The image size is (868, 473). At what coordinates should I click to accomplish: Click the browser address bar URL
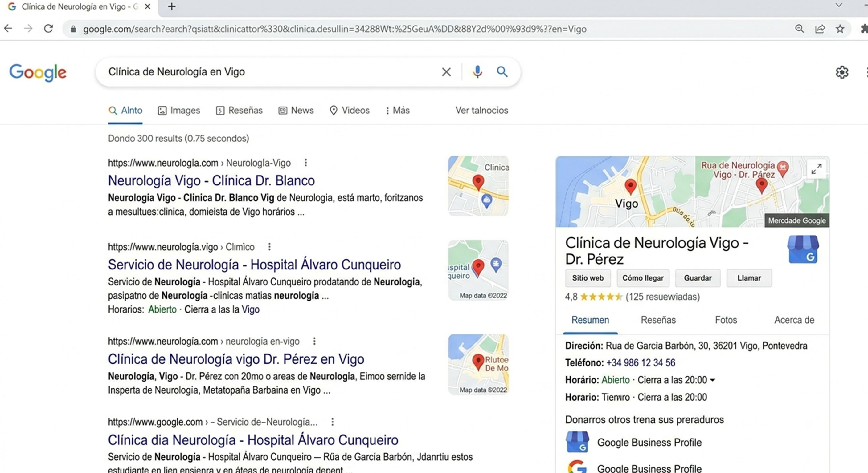pos(335,29)
